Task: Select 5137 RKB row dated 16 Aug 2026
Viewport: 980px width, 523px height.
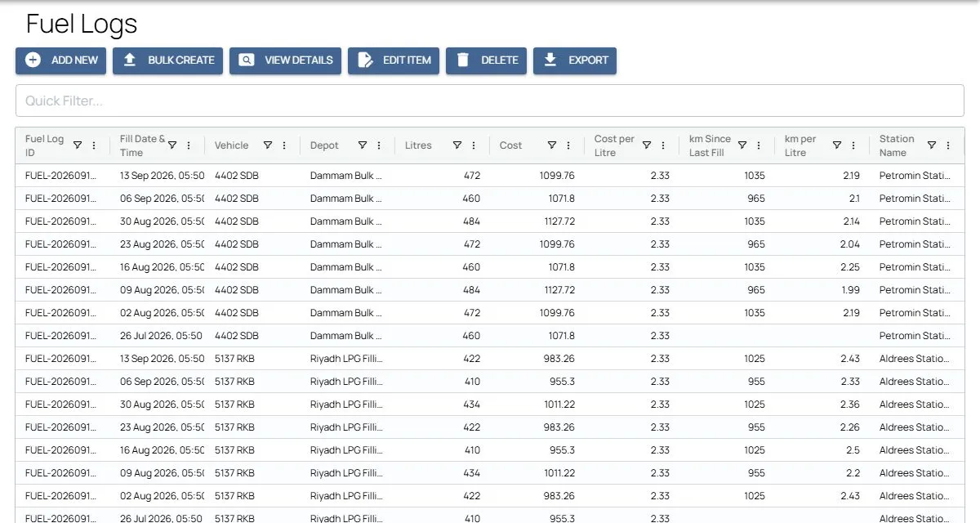Action: (490, 450)
